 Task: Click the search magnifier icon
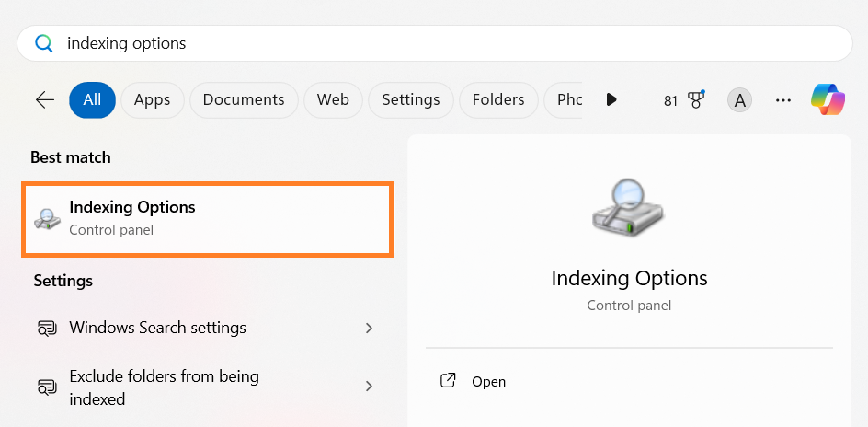(x=43, y=43)
